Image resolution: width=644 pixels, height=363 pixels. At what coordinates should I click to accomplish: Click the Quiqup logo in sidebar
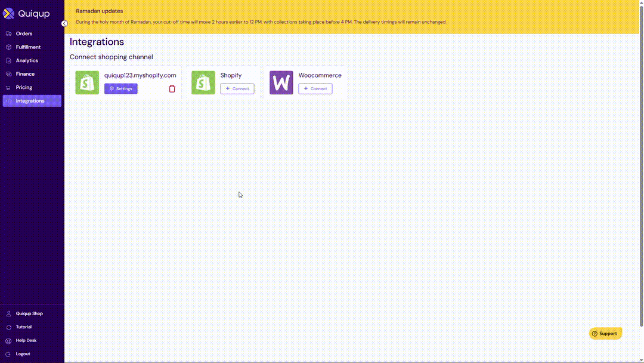26,14
